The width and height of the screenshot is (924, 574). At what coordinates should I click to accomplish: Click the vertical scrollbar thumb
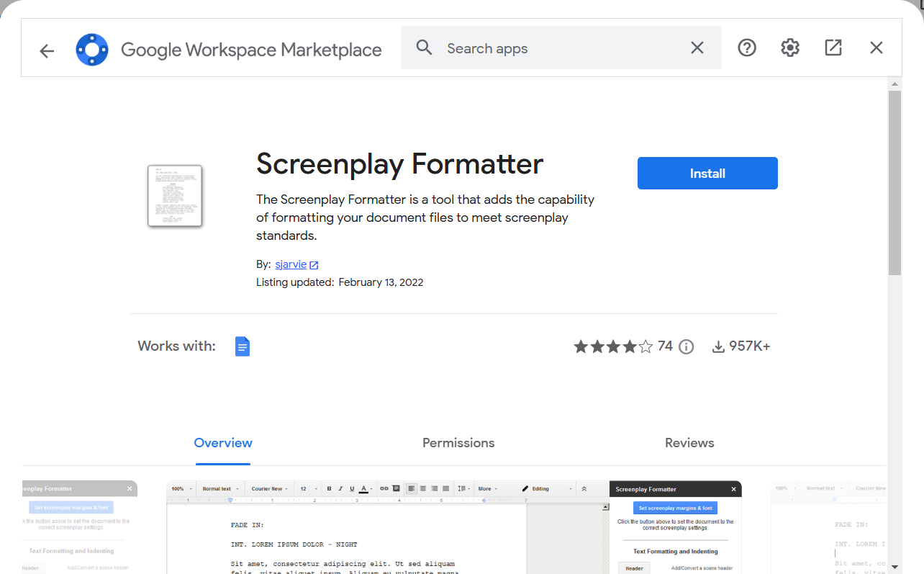894,183
